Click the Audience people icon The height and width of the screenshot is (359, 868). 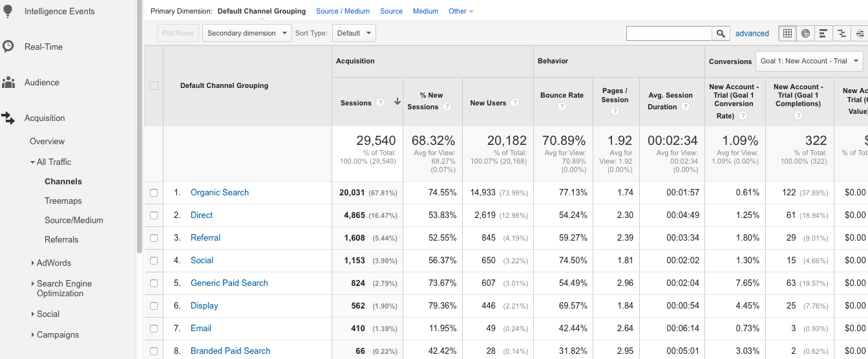(x=8, y=82)
